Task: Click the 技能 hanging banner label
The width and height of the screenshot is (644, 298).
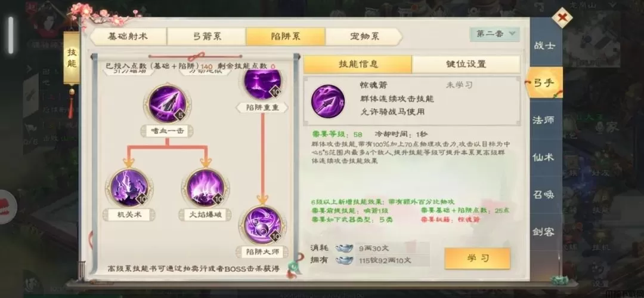Action: [72, 58]
